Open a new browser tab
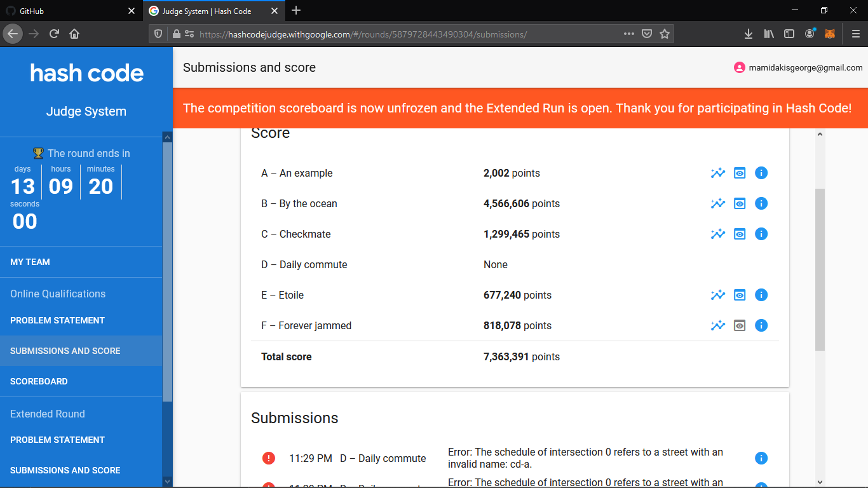This screenshot has width=868, height=488. [x=296, y=11]
